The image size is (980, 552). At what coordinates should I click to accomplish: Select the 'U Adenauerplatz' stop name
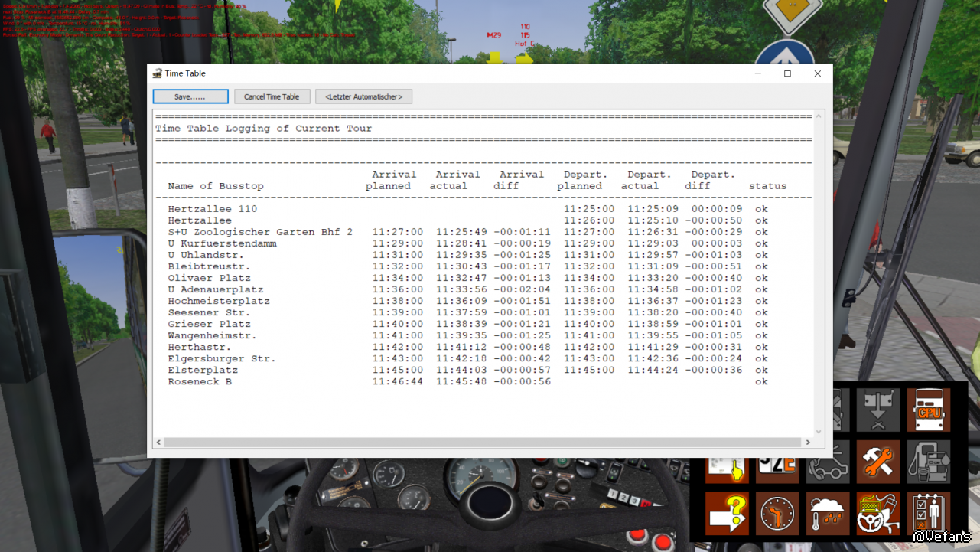click(x=216, y=289)
